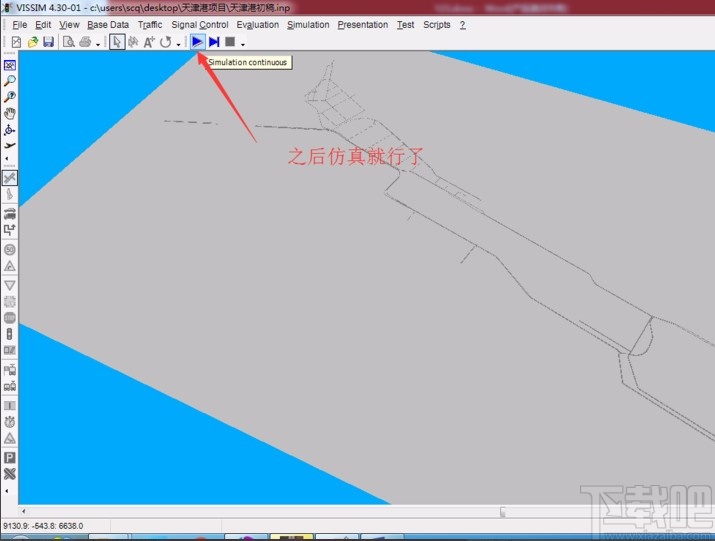Click the horizontal scrollbar thumb

pyautogui.click(x=503, y=512)
